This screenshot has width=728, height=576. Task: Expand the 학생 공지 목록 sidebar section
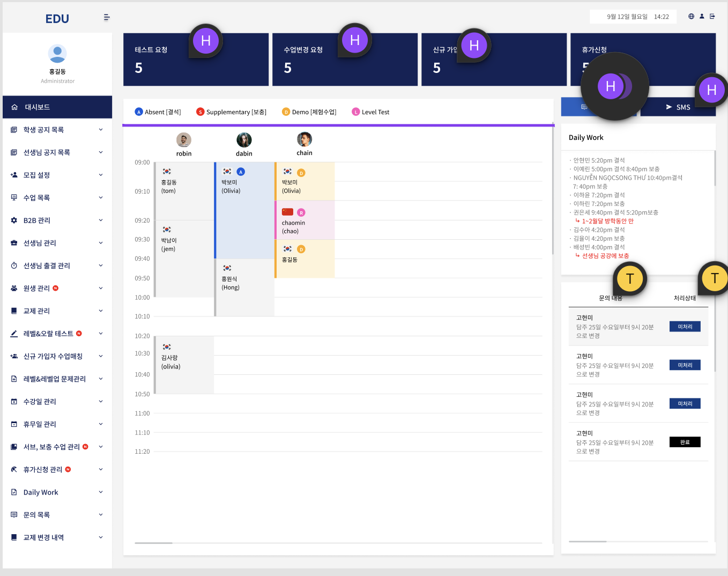(x=101, y=129)
